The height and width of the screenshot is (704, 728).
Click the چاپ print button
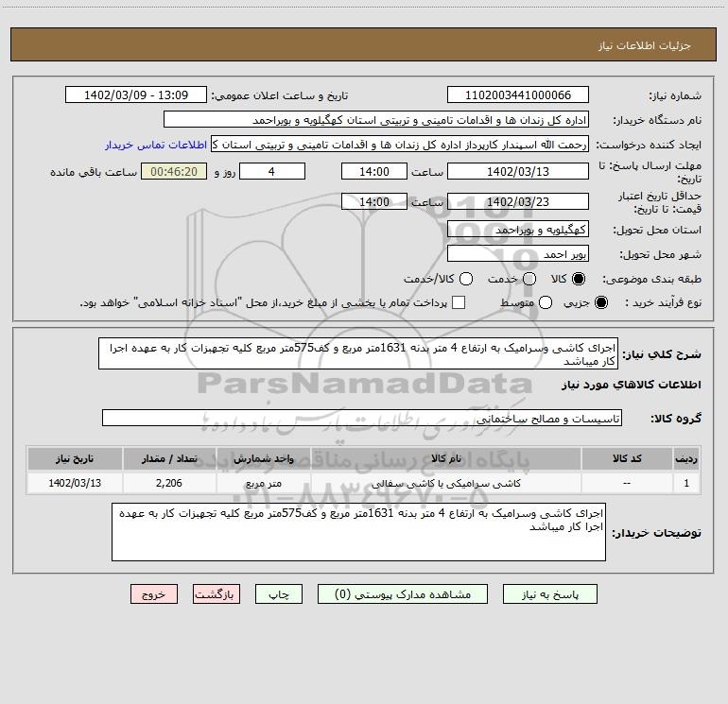pos(279,594)
